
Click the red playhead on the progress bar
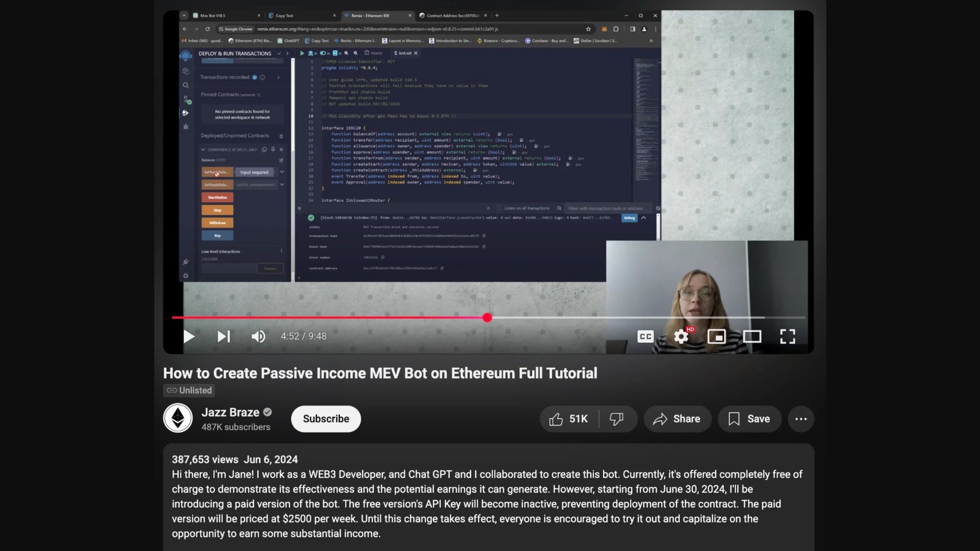tap(487, 317)
